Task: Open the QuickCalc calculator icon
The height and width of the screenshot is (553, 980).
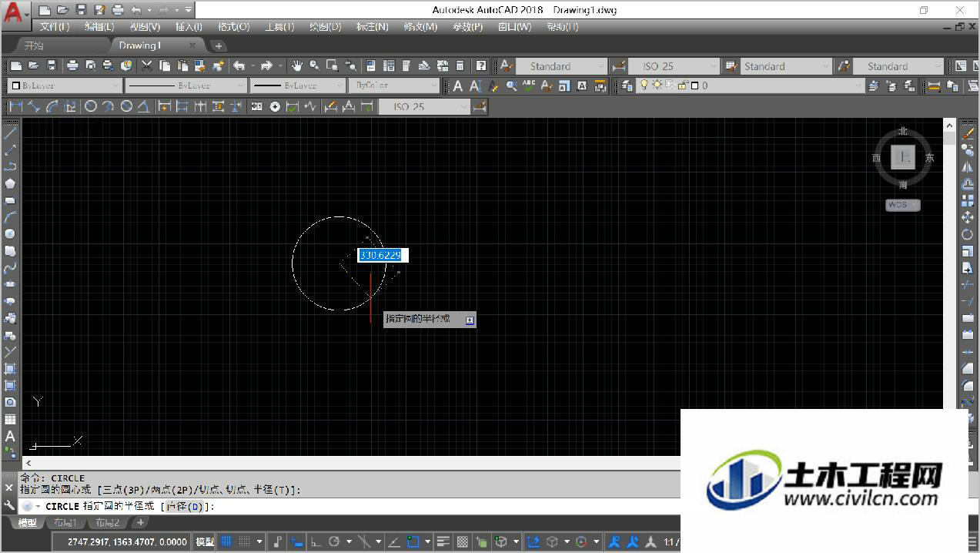Action: 460,66
